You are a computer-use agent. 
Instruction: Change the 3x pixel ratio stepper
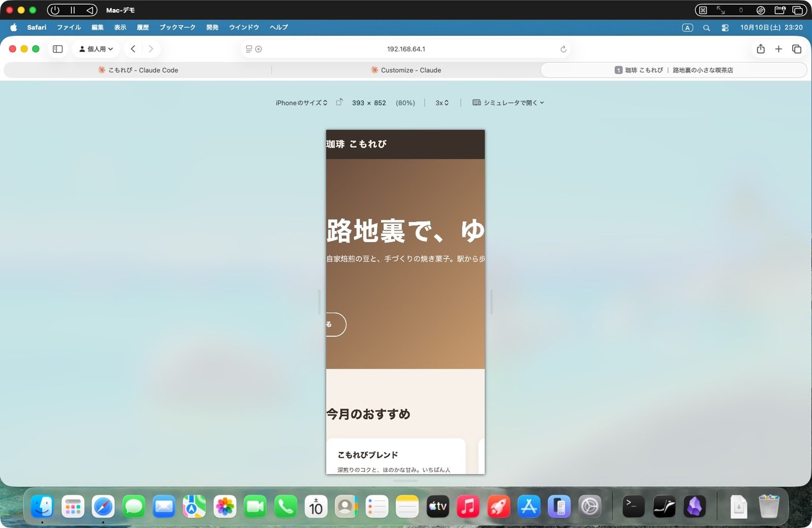coord(442,103)
